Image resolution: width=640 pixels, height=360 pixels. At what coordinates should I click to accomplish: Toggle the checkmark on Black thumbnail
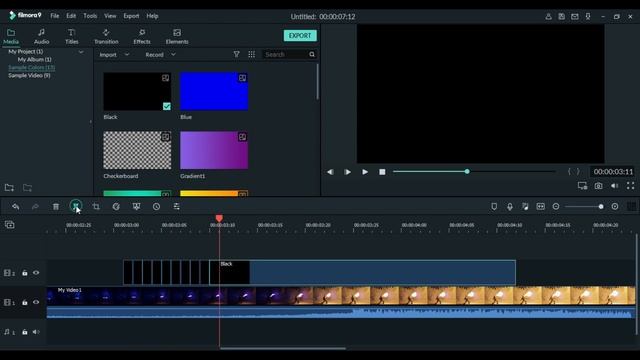(x=167, y=106)
